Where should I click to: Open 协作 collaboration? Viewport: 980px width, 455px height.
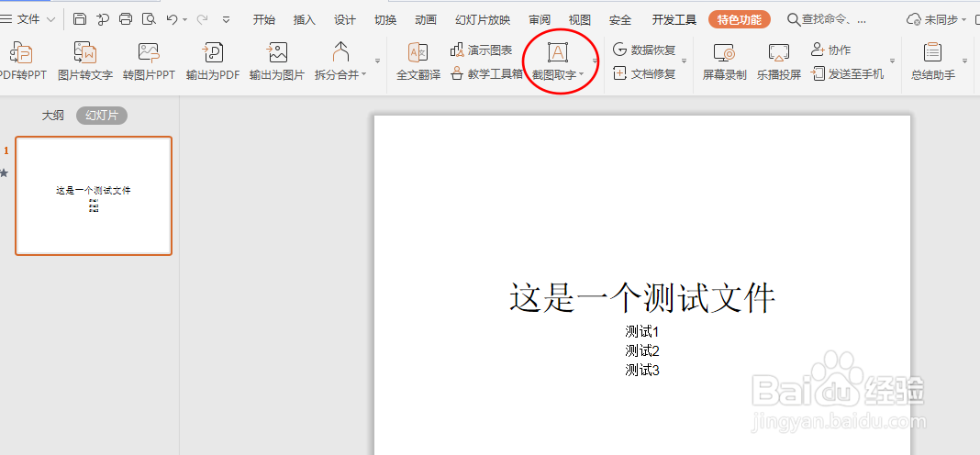click(830, 50)
